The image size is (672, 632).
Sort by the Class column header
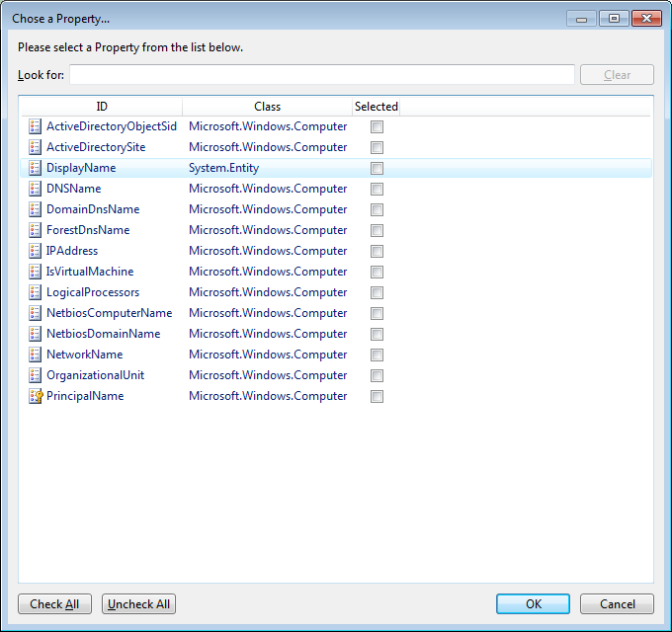(267, 107)
